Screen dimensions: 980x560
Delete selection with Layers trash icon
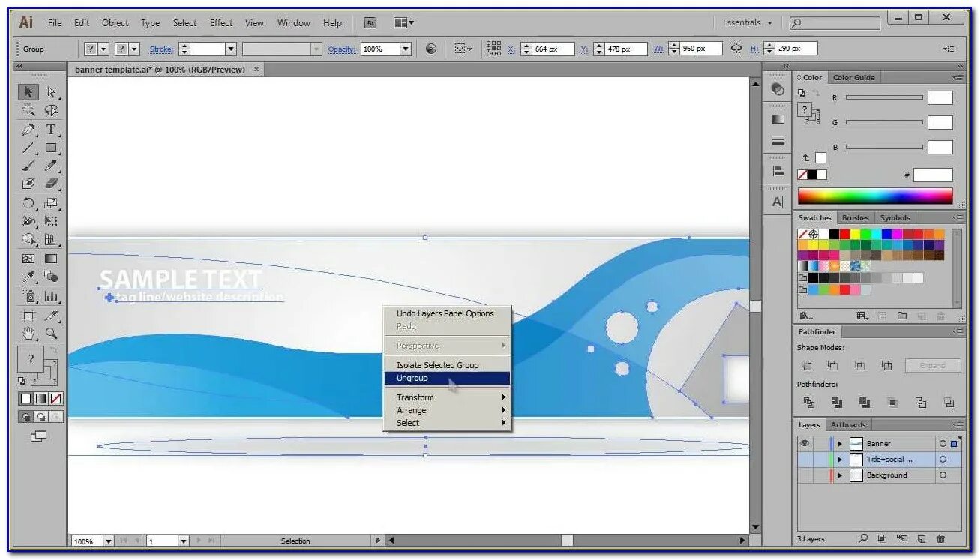[940, 538]
